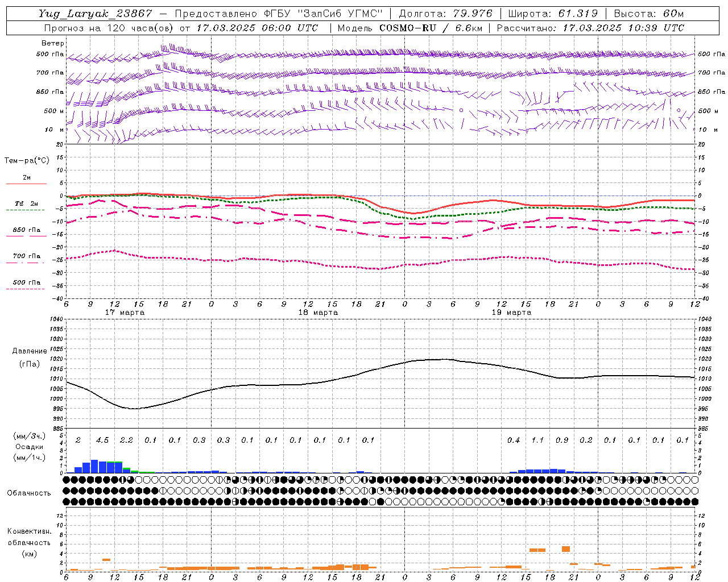The width and height of the screenshot is (728, 582).
Task: Click 1020 on right pressure axis
Action: pos(705,359)
